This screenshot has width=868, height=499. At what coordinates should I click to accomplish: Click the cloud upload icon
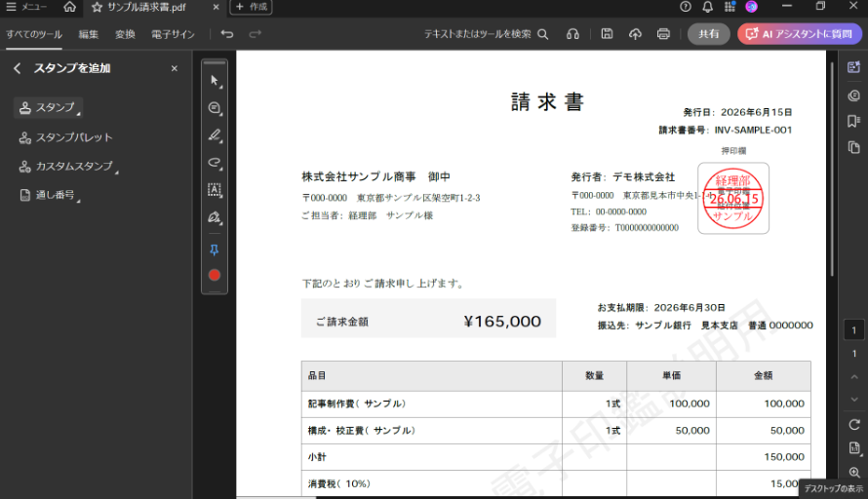635,34
